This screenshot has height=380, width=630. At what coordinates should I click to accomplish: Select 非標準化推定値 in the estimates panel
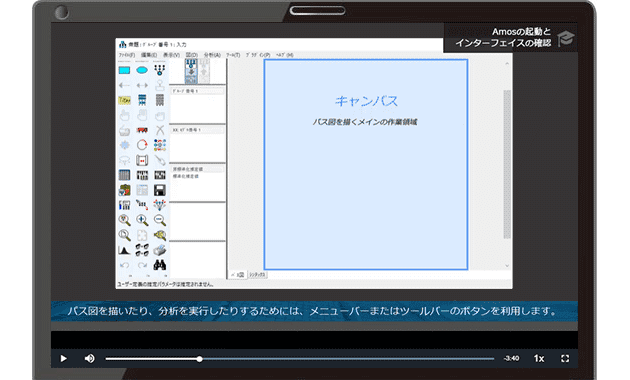click(197, 169)
